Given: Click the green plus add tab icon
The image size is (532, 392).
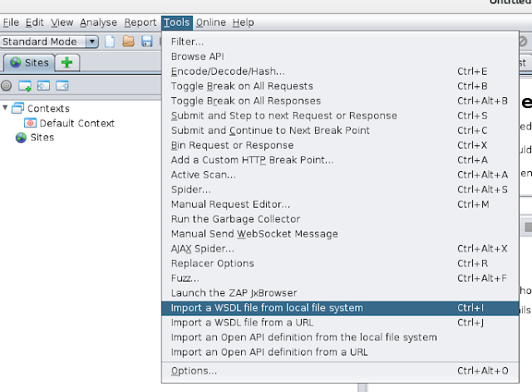Looking at the screenshot, I should [x=66, y=63].
